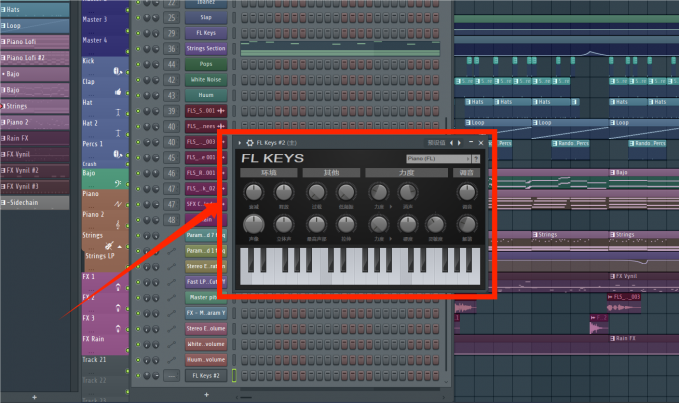Add new channel with rack plus button
The width and height of the screenshot is (679, 403).
207,394
